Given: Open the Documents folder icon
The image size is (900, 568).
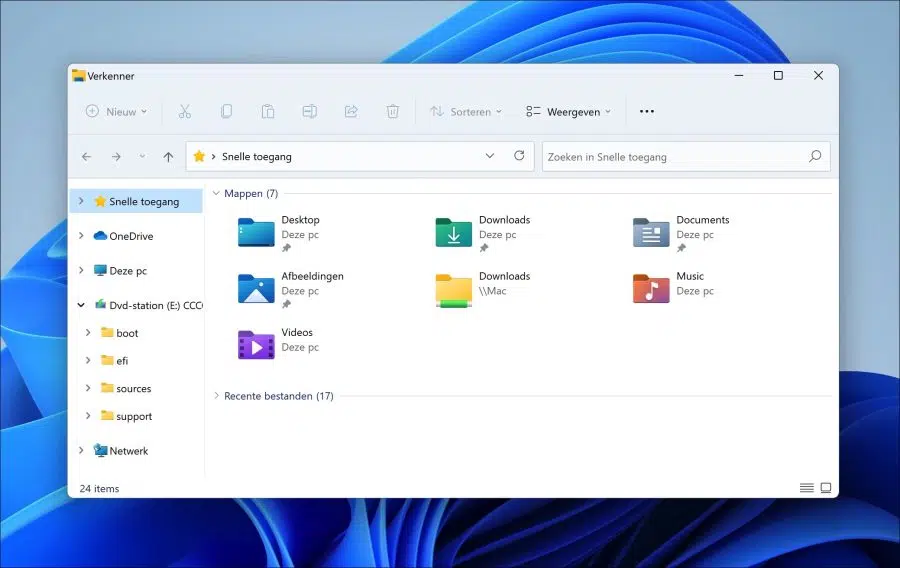Looking at the screenshot, I should pos(651,232).
